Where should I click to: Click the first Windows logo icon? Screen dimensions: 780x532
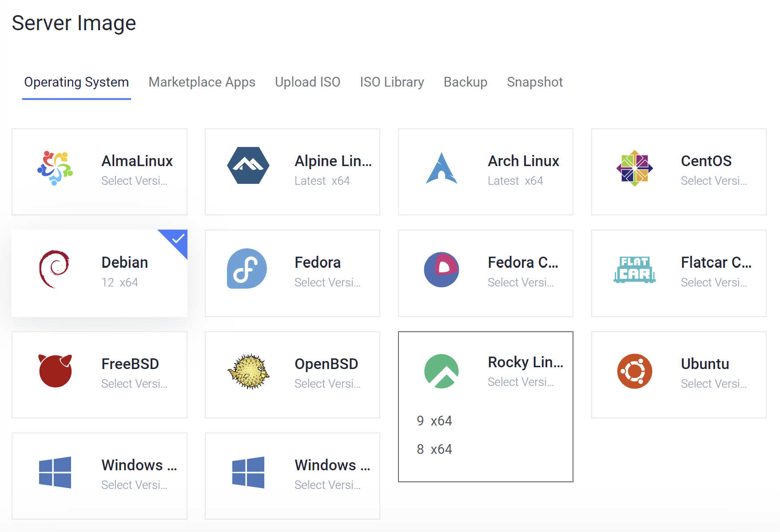click(x=55, y=472)
